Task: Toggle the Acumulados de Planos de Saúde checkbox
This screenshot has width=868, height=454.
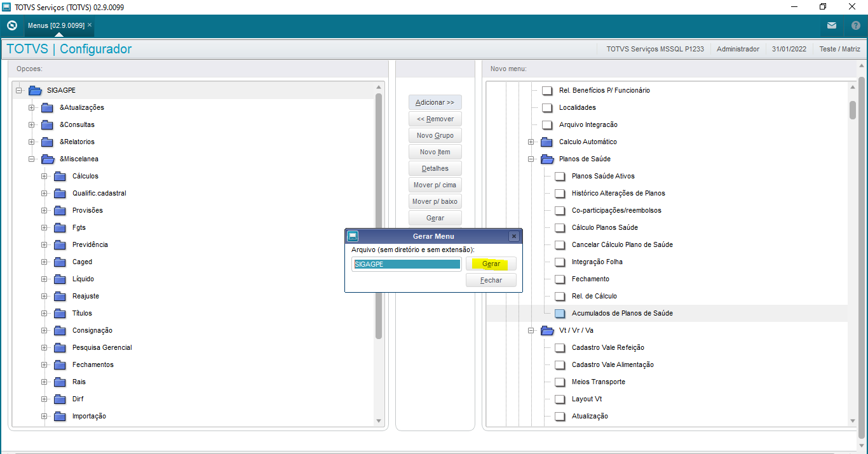Action: pos(560,313)
